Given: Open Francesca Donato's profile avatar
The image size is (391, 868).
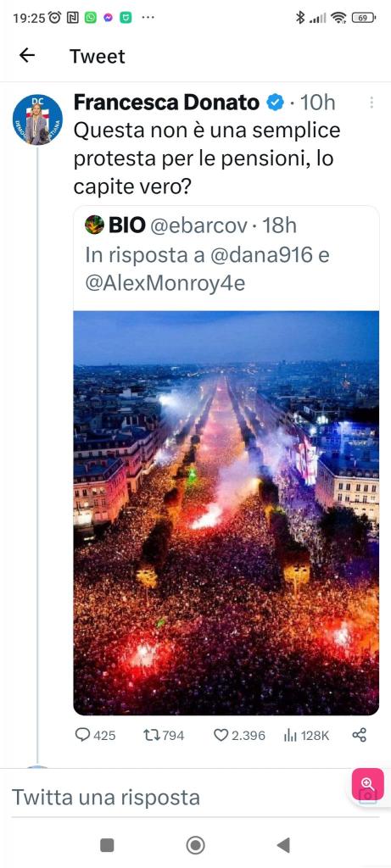Looking at the screenshot, I should click(x=37, y=119).
